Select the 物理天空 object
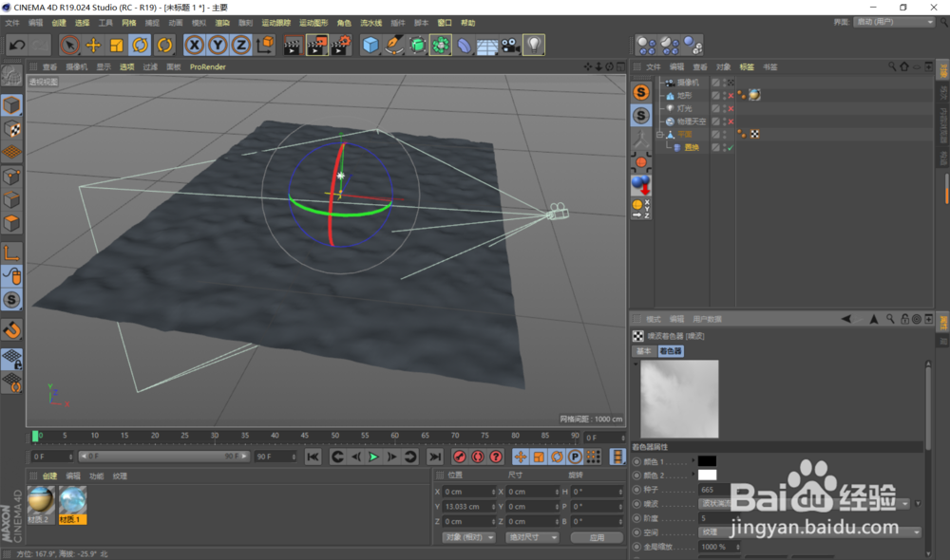 pos(692,121)
